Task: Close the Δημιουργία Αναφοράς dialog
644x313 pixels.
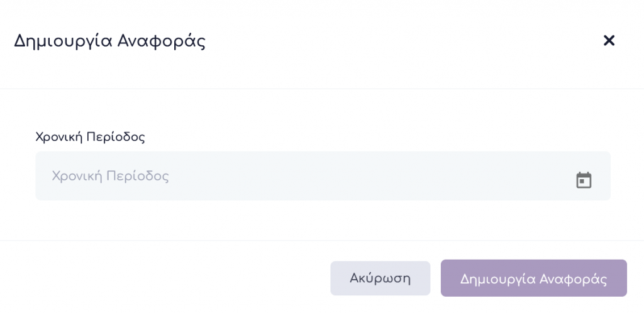Action: click(609, 41)
